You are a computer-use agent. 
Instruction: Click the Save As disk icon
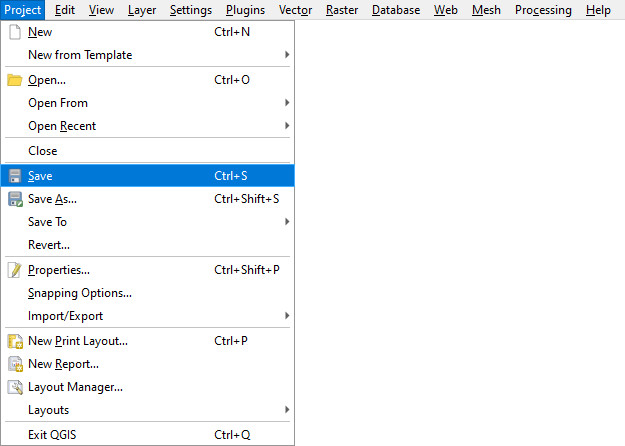click(x=15, y=199)
